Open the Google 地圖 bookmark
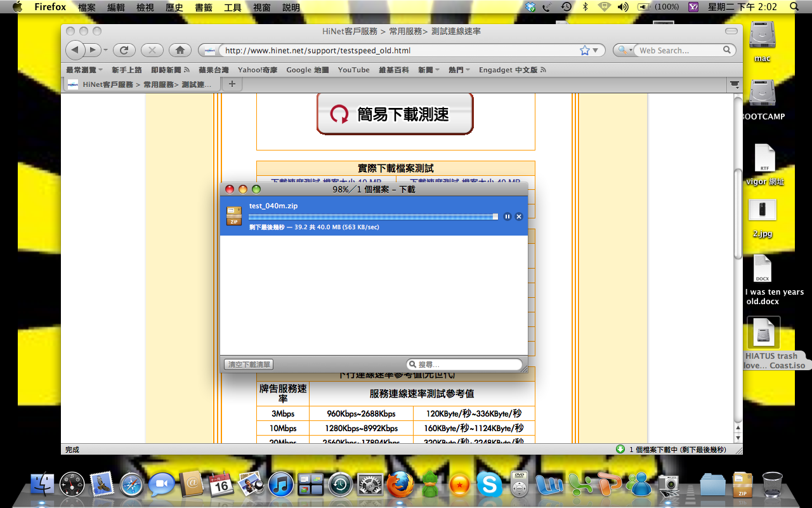 [308, 70]
